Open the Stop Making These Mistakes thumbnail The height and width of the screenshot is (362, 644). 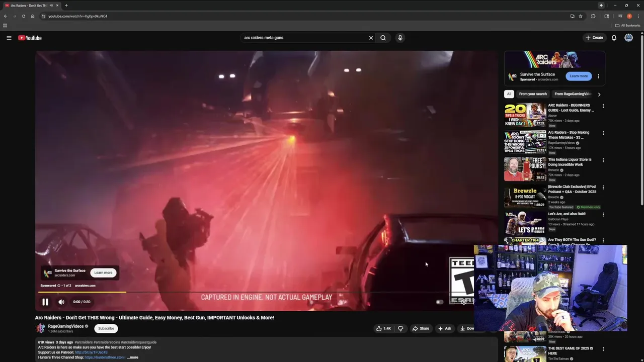(x=525, y=142)
